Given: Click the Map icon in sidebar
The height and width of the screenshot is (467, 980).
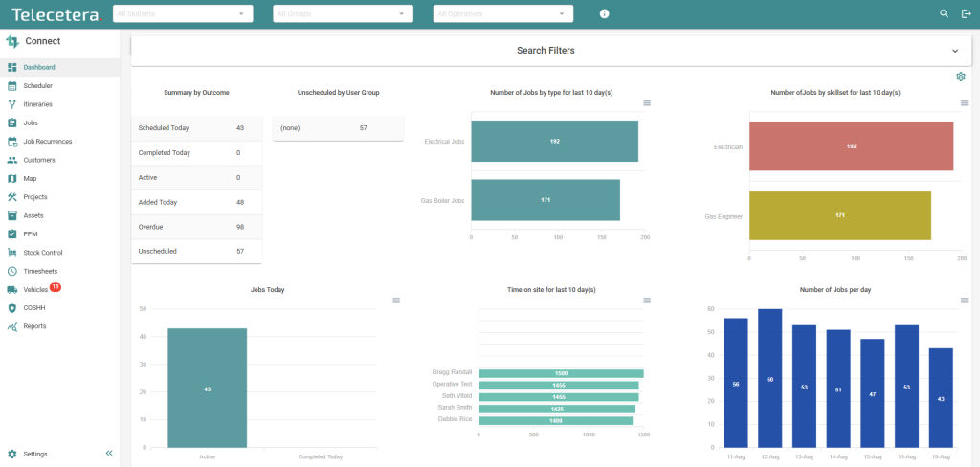Looking at the screenshot, I should tap(11, 179).
